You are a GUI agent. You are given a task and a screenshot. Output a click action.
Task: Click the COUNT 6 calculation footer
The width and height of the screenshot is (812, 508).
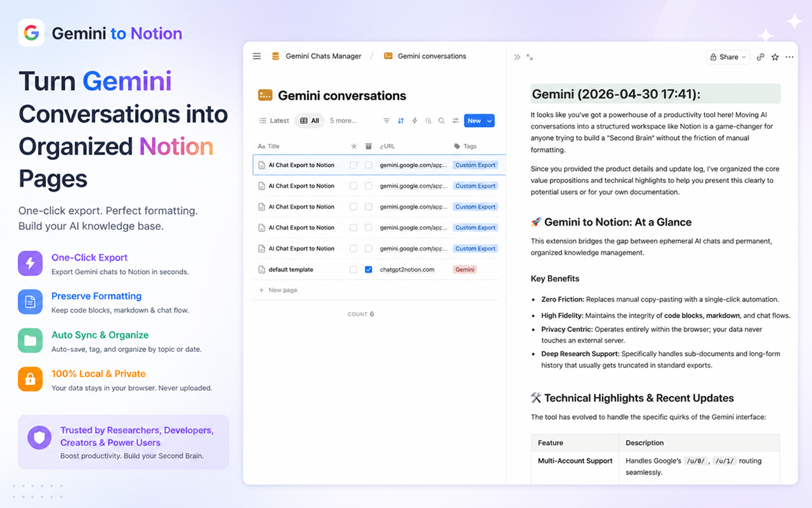point(361,314)
